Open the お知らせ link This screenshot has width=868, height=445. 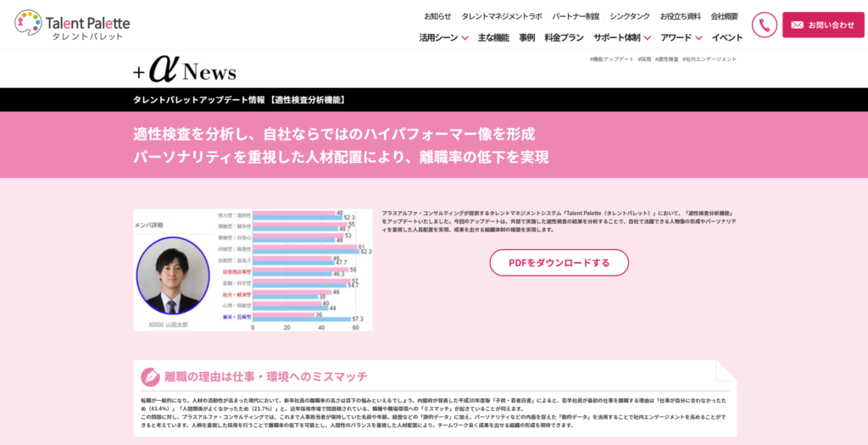[x=437, y=16]
